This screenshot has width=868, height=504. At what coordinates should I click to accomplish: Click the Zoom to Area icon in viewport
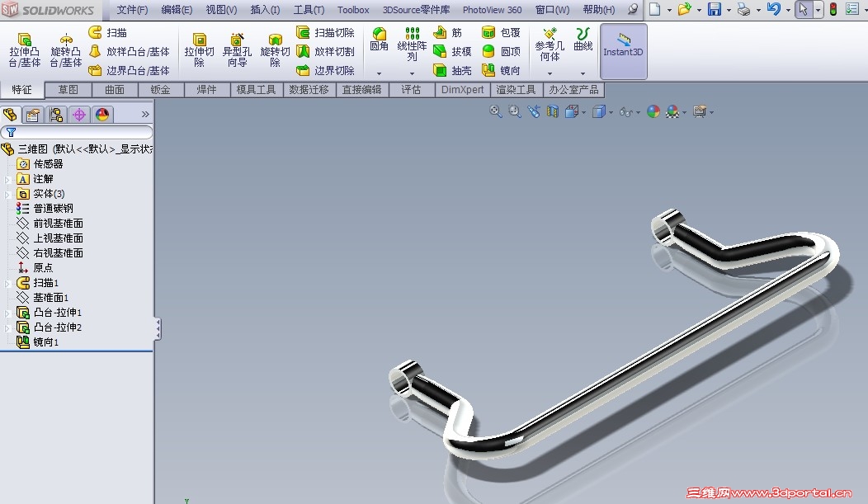515,111
